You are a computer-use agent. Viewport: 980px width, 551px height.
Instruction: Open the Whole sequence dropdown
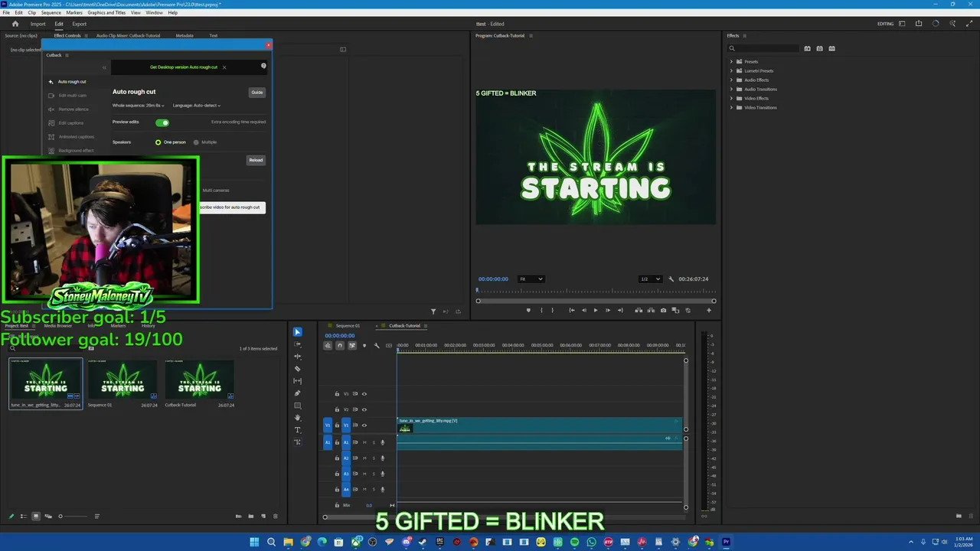[138, 106]
